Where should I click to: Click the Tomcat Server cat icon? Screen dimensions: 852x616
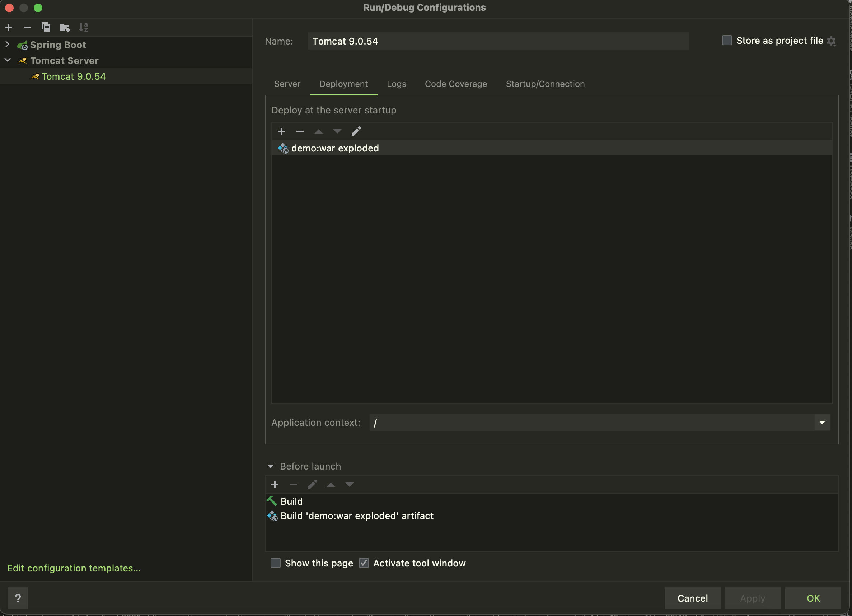point(23,61)
